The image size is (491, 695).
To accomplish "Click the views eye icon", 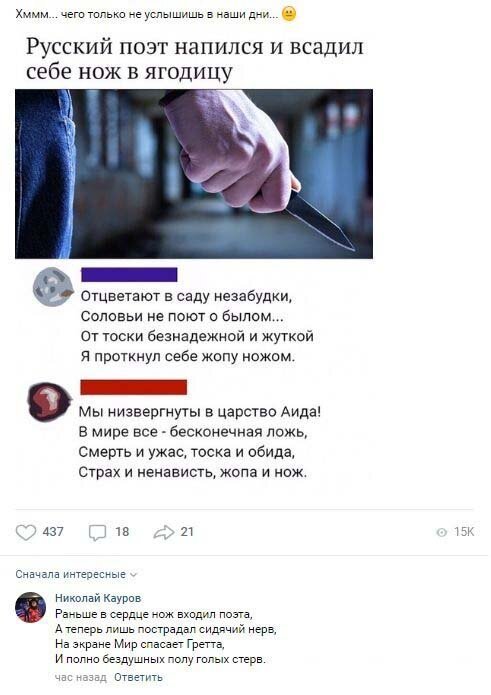I will (442, 532).
